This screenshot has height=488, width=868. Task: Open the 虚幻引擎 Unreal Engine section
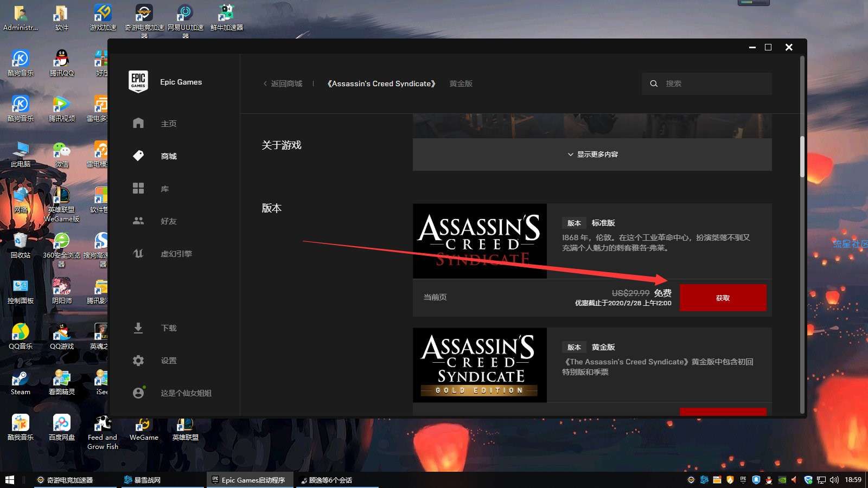click(176, 254)
